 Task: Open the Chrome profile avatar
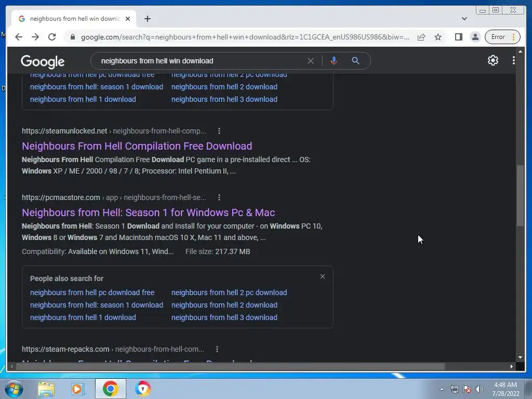[x=475, y=37]
